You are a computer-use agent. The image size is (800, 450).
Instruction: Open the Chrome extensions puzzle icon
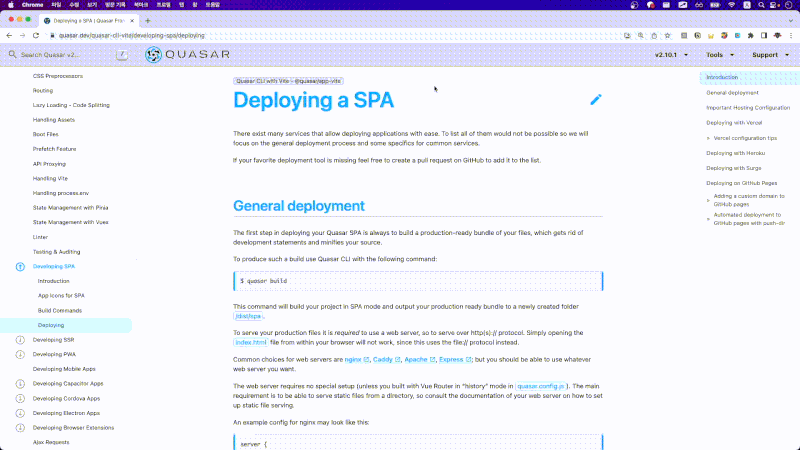click(751, 36)
